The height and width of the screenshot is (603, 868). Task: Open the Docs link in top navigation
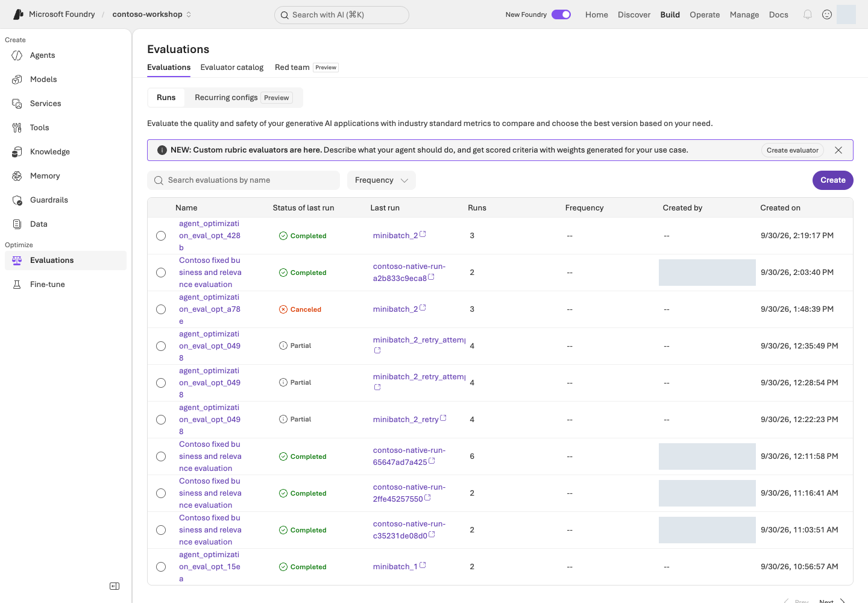779,14
